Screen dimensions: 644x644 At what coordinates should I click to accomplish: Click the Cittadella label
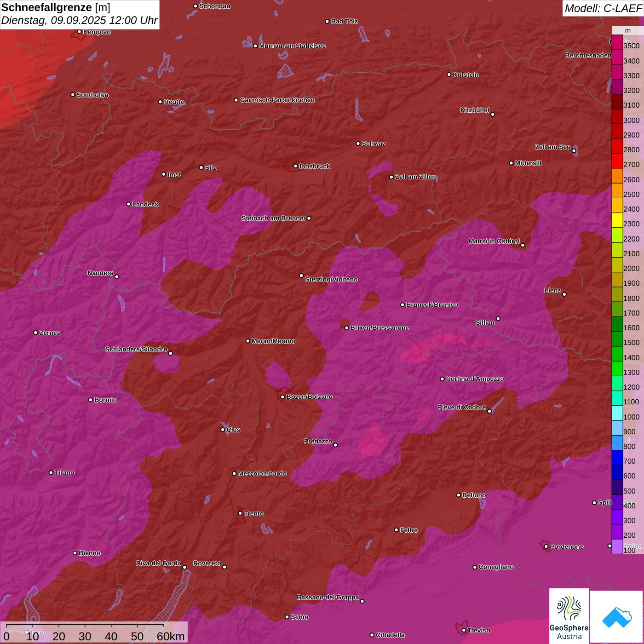pyautogui.click(x=391, y=635)
